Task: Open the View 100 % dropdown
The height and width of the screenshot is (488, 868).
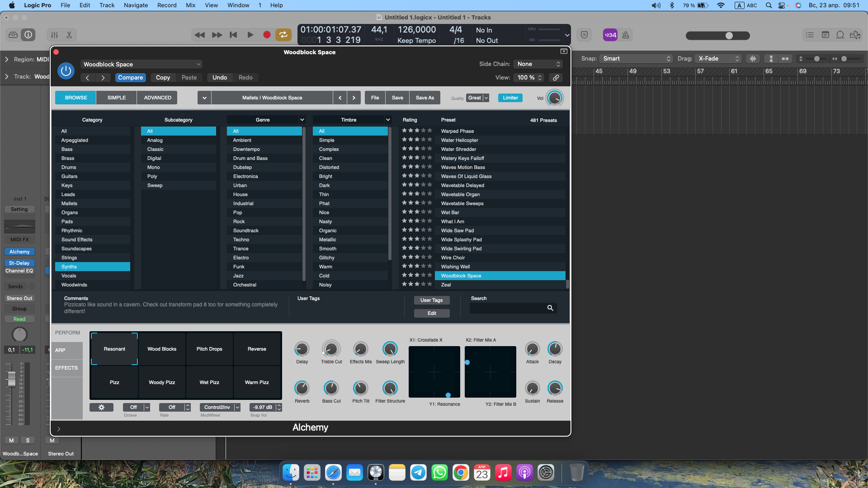Action: [529, 78]
